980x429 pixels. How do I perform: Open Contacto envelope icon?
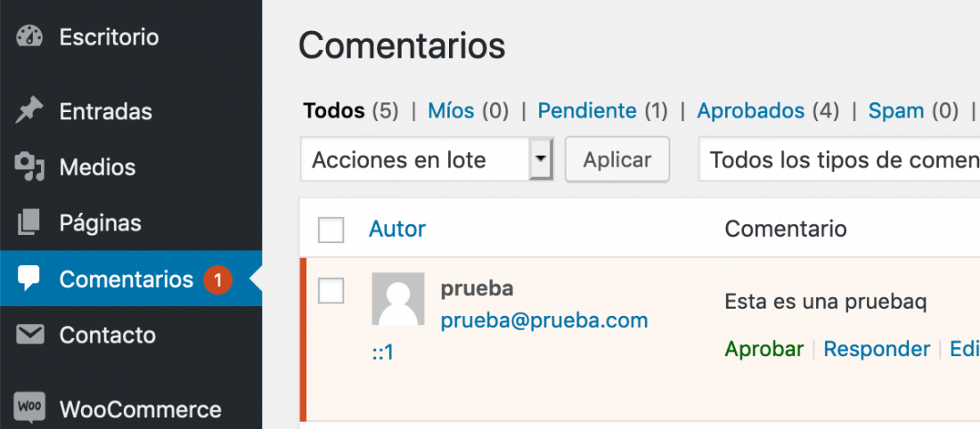[x=29, y=335]
